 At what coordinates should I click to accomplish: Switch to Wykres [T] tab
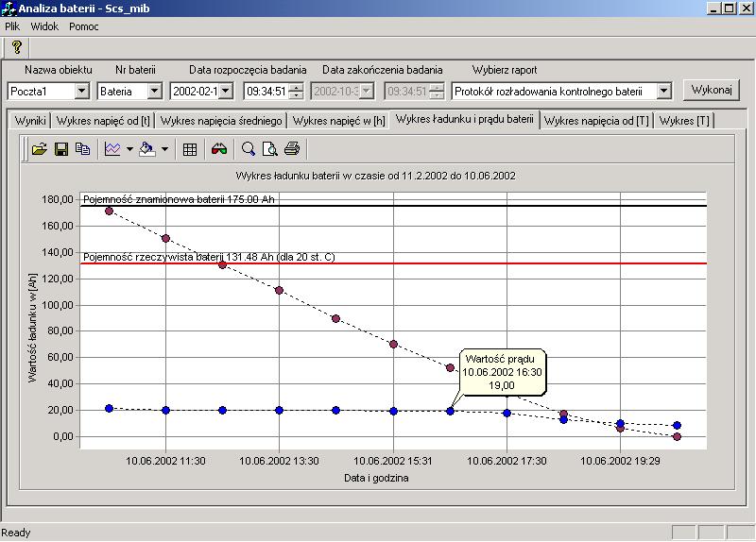pyautogui.click(x=684, y=121)
